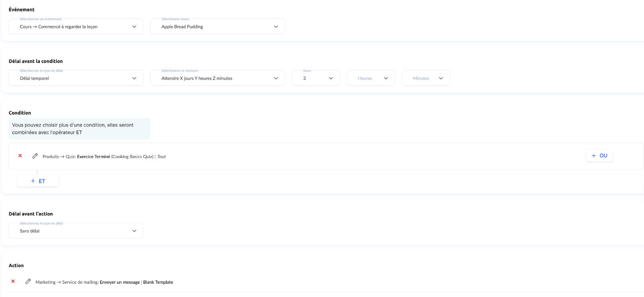644x297 pixels.
Task: Open the event selection dropdown
Action: (x=76, y=27)
